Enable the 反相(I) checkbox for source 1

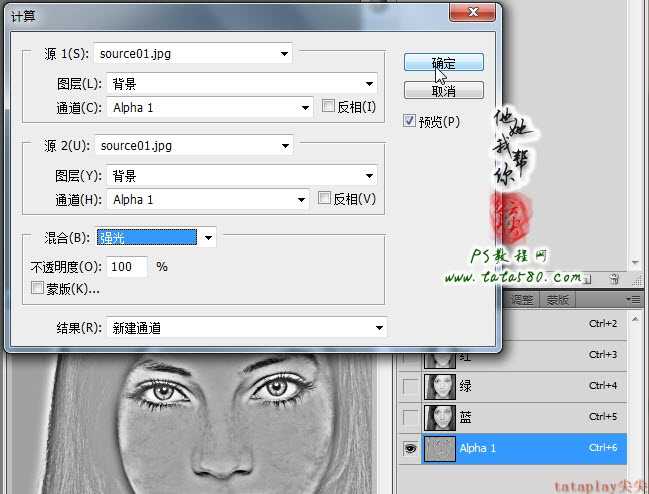(x=328, y=106)
